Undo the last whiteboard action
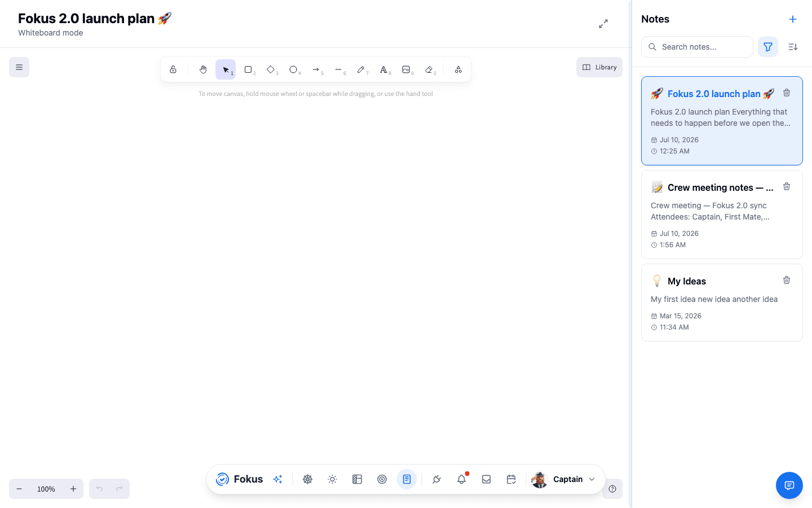812x508 pixels. [99, 489]
